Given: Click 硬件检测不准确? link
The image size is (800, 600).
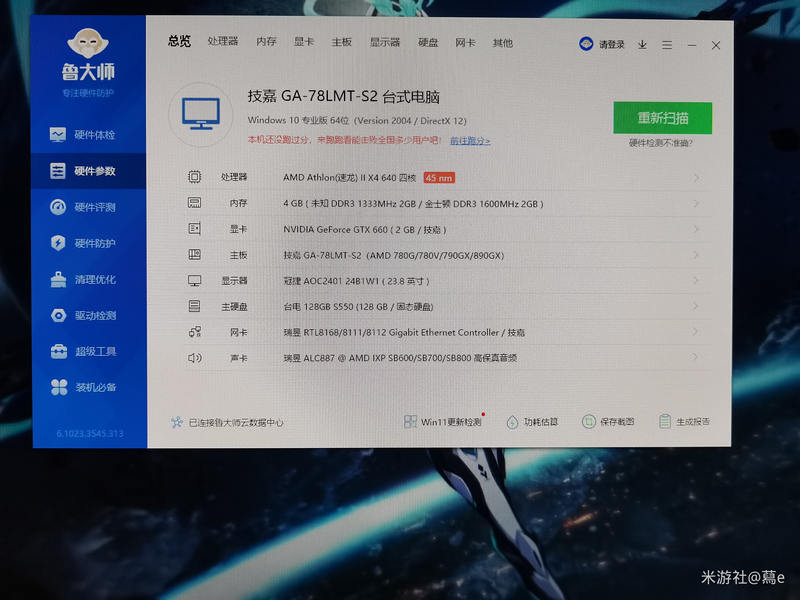Looking at the screenshot, I should pyautogui.click(x=661, y=143).
